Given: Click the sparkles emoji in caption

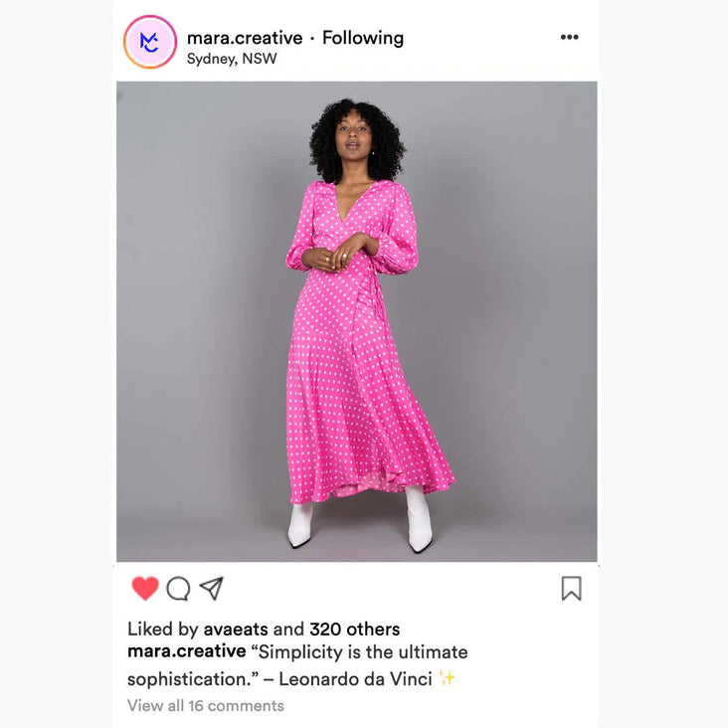Looking at the screenshot, I should tap(448, 678).
